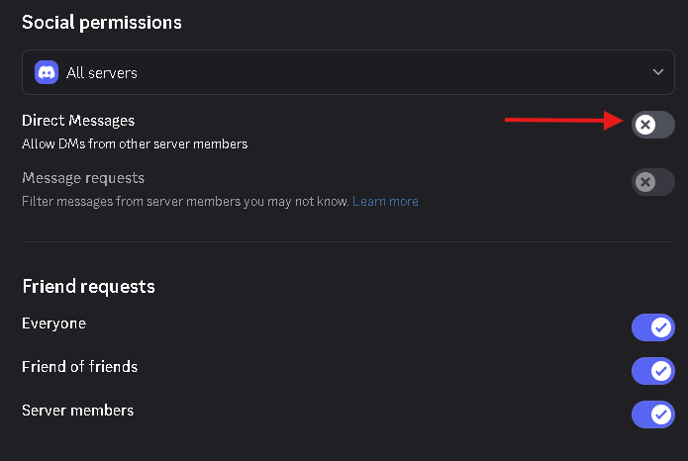Click the Message requests label text
The image size is (688, 461).
pos(83,178)
